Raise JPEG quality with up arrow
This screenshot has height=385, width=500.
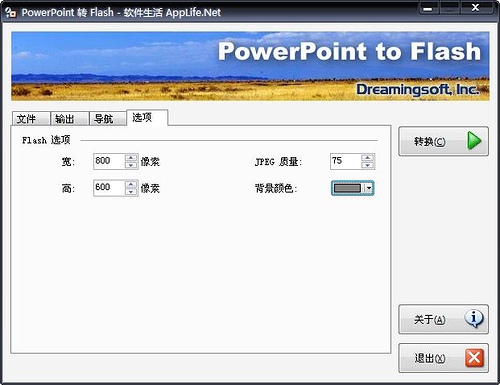[368, 157]
